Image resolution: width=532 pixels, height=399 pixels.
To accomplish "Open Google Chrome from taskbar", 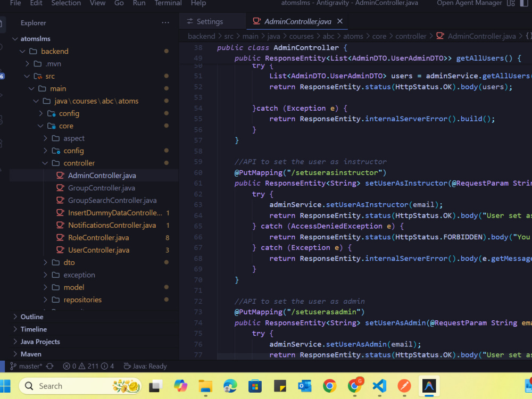I will click(329, 386).
